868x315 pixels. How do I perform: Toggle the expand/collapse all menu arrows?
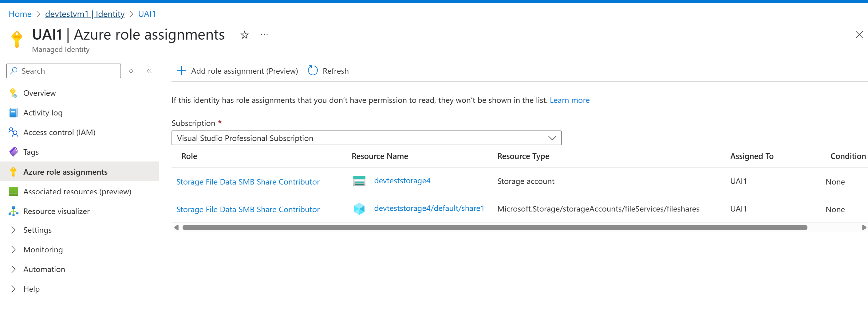click(131, 71)
